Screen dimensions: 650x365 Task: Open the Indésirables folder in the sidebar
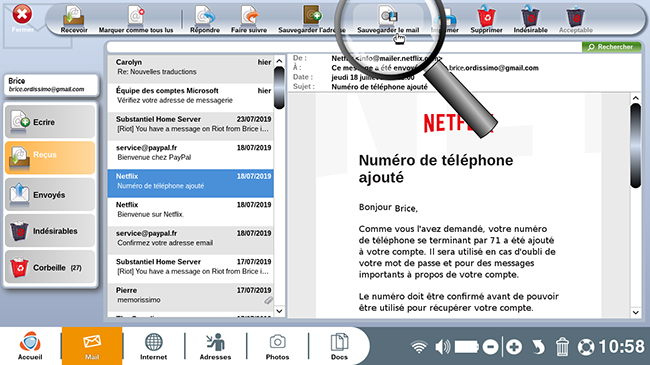click(x=50, y=231)
